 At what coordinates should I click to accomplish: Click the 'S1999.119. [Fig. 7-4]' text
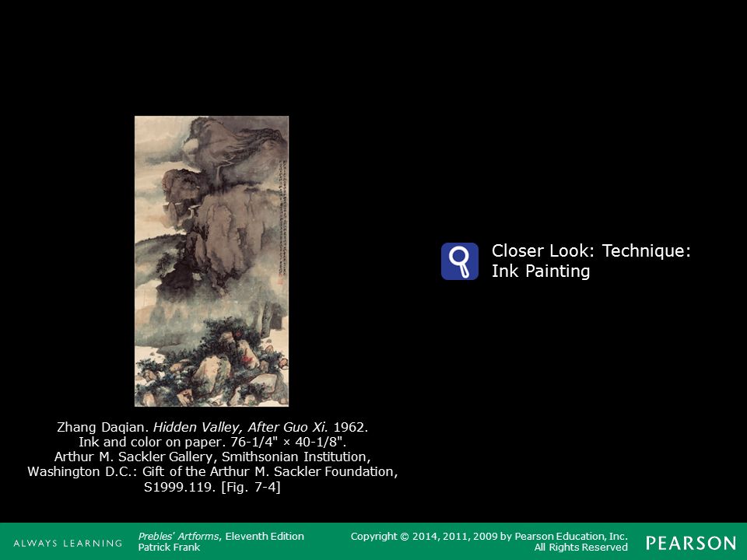point(212,487)
